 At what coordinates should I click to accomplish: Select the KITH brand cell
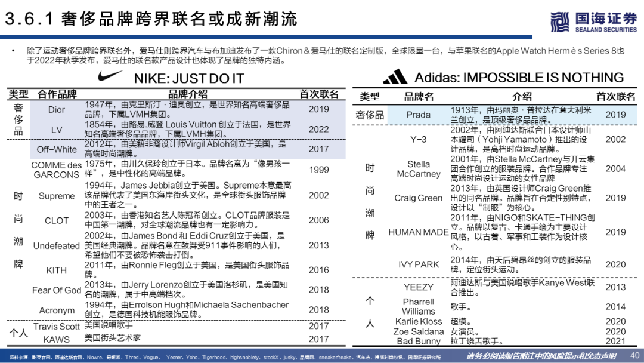pos(57,270)
